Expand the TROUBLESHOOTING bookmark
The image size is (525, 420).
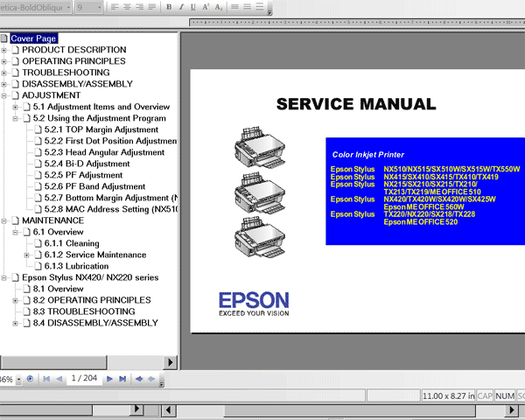click(x=3, y=73)
